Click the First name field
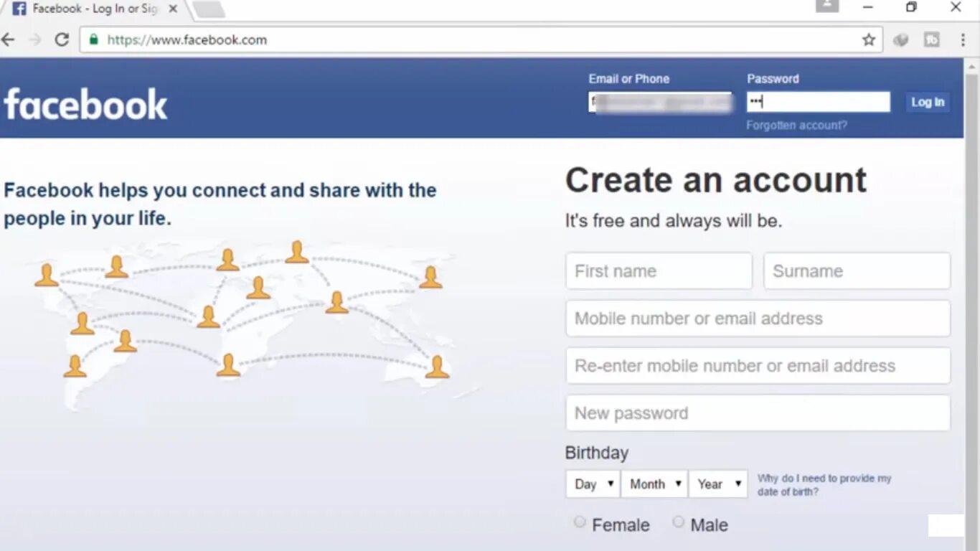 click(659, 271)
